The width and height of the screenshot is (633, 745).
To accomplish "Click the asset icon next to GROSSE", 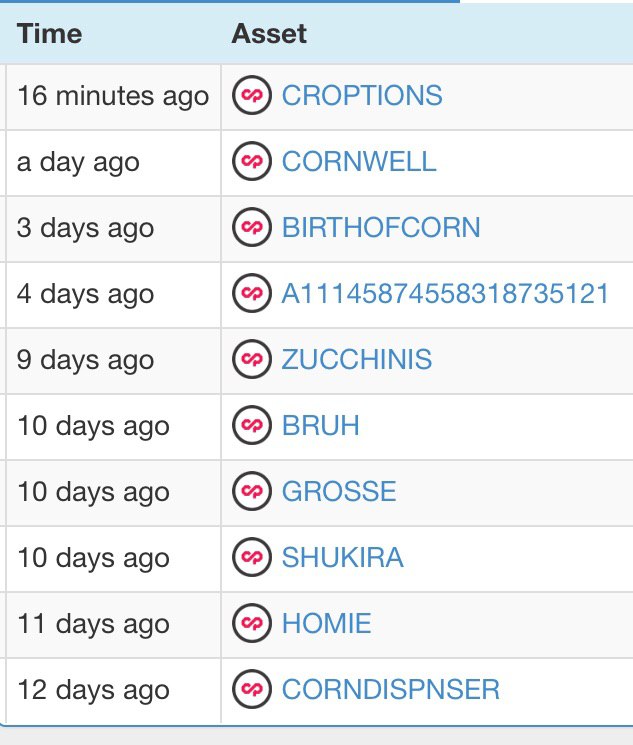I will 252,491.
